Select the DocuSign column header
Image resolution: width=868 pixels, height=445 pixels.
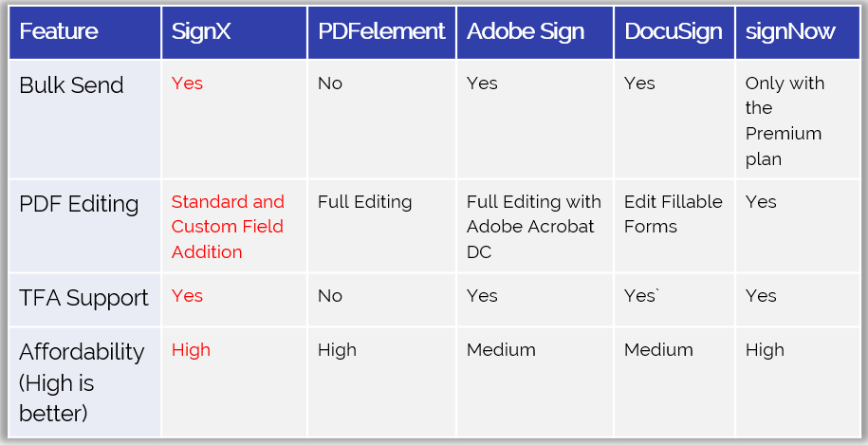674,32
